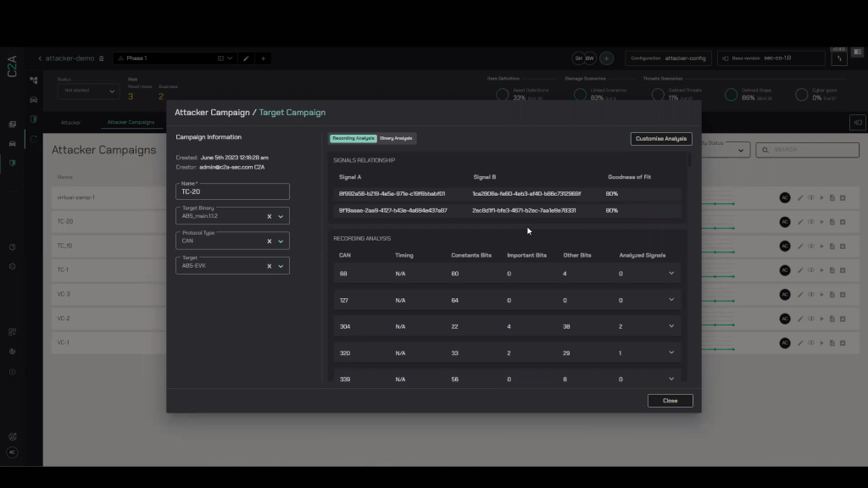
Task: Click the first Signal A ID starting with 8f992a56
Action: tap(392, 194)
